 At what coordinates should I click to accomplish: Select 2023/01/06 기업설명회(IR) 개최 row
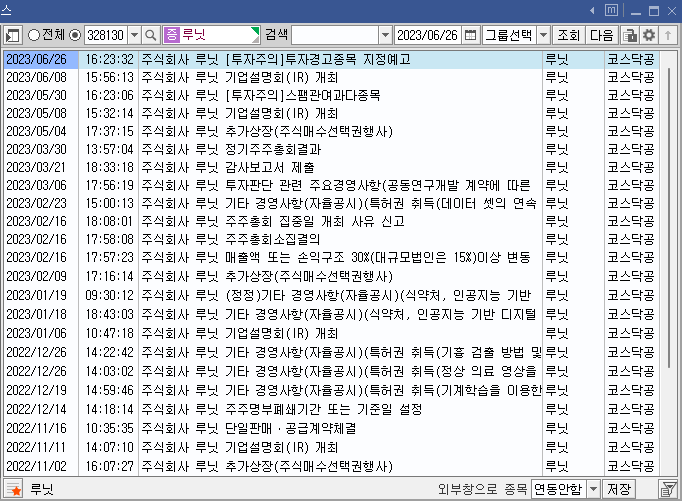pyautogui.click(x=331, y=333)
